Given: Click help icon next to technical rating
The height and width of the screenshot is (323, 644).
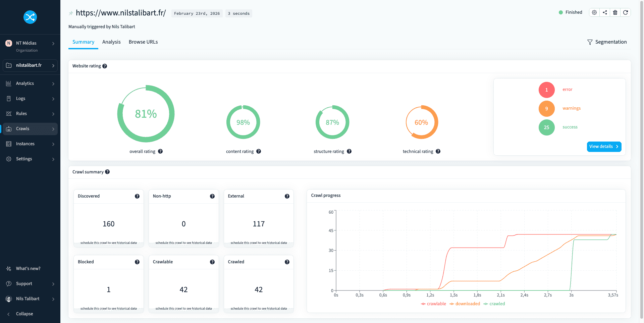Looking at the screenshot, I should coord(438,151).
